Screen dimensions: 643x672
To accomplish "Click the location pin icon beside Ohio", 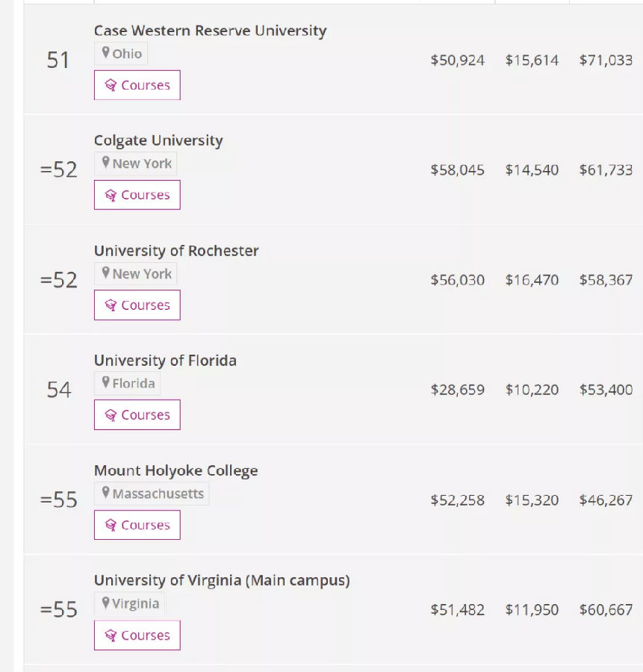I will 106,53.
